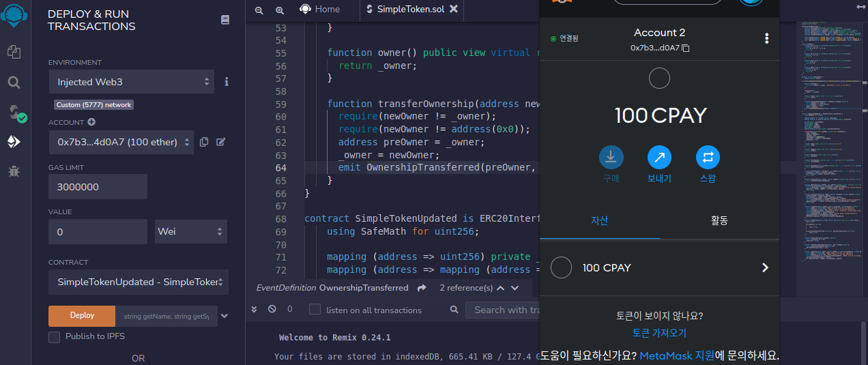
Task: Click the MetaMask 지원 support link
Action: point(677,355)
